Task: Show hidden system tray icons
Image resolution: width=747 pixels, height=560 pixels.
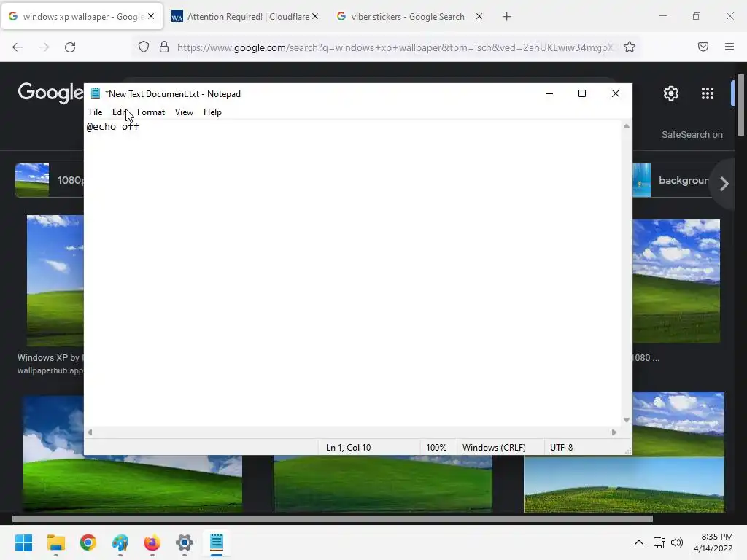Action: point(639,542)
